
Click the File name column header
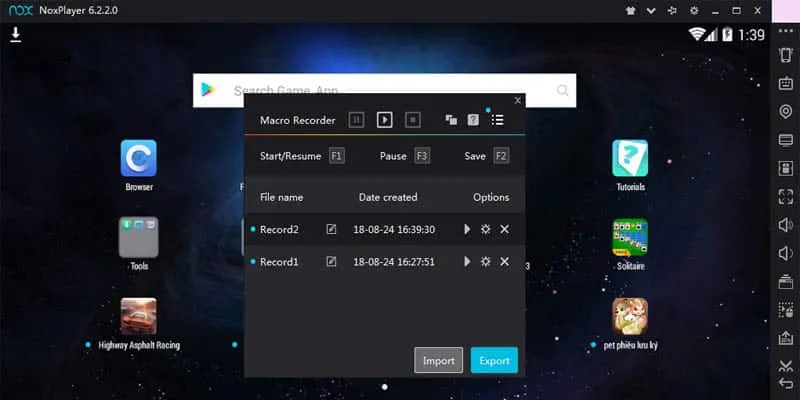pos(282,197)
